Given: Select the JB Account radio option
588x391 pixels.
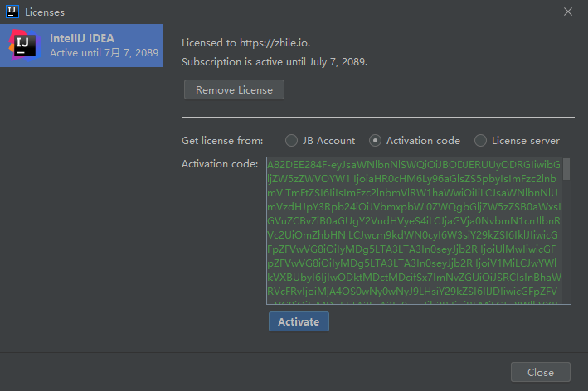Looking at the screenshot, I should pos(291,141).
